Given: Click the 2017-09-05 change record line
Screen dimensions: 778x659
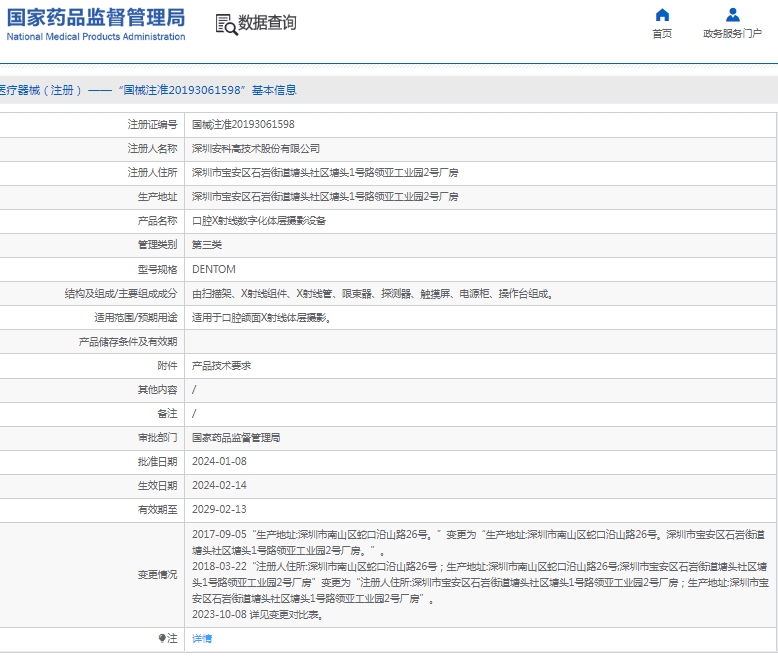Looking at the screenshot, I should tap(479, 542).
